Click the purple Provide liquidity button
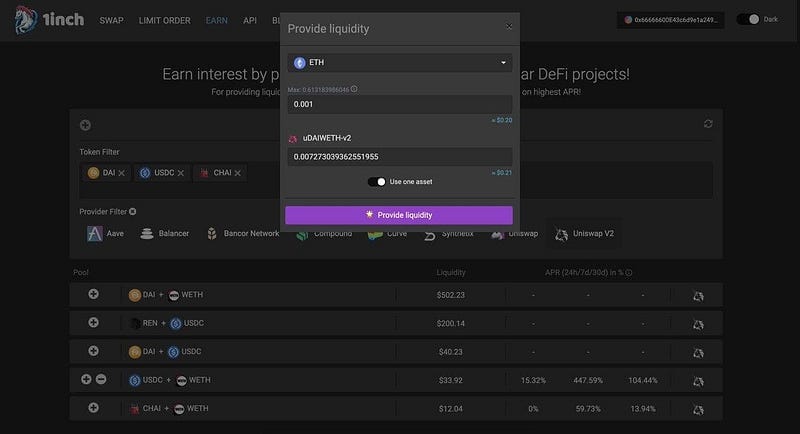 (398, 215)
